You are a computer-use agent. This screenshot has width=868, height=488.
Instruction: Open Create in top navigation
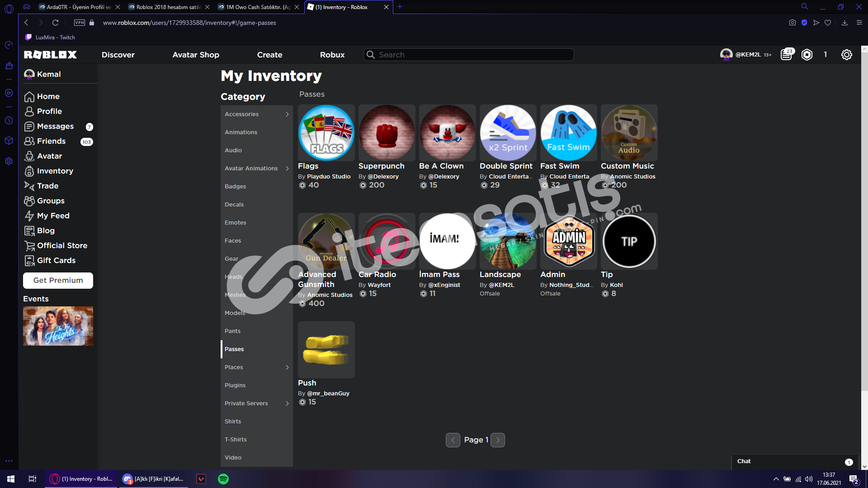[269, 55]
